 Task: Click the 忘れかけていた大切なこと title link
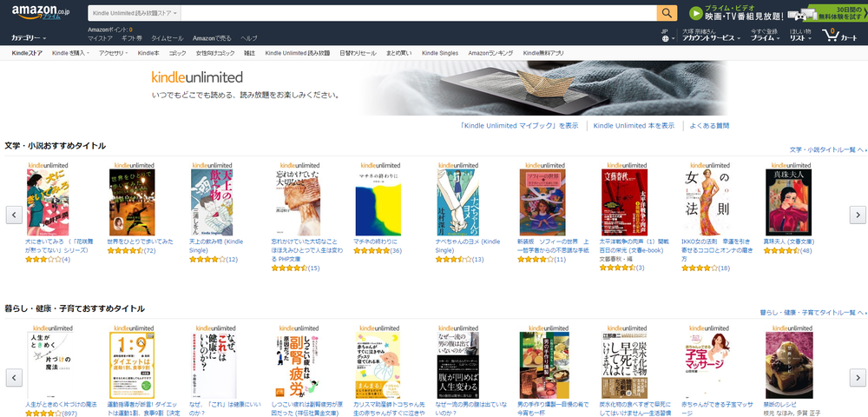(x=306, y=249)
